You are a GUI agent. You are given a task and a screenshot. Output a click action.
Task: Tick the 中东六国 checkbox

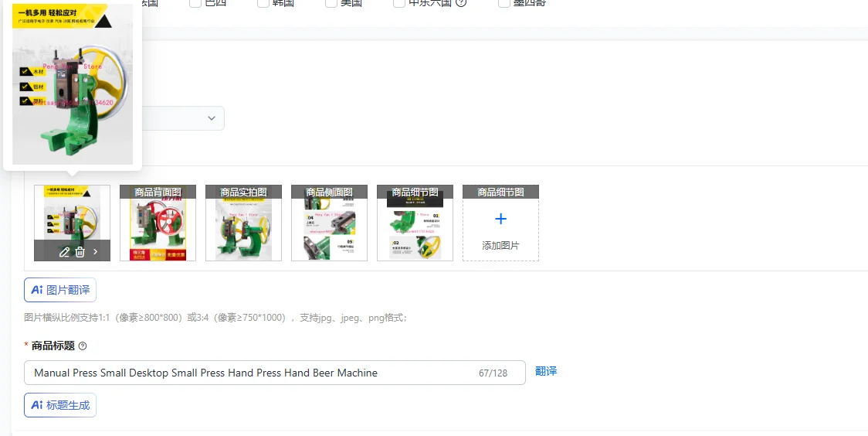click(x=399, y=3)
